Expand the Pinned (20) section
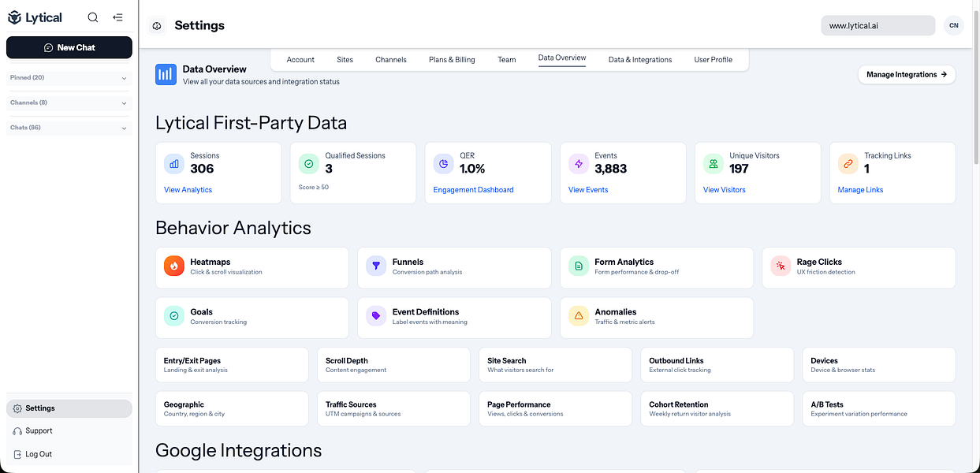 coord(69,78)
